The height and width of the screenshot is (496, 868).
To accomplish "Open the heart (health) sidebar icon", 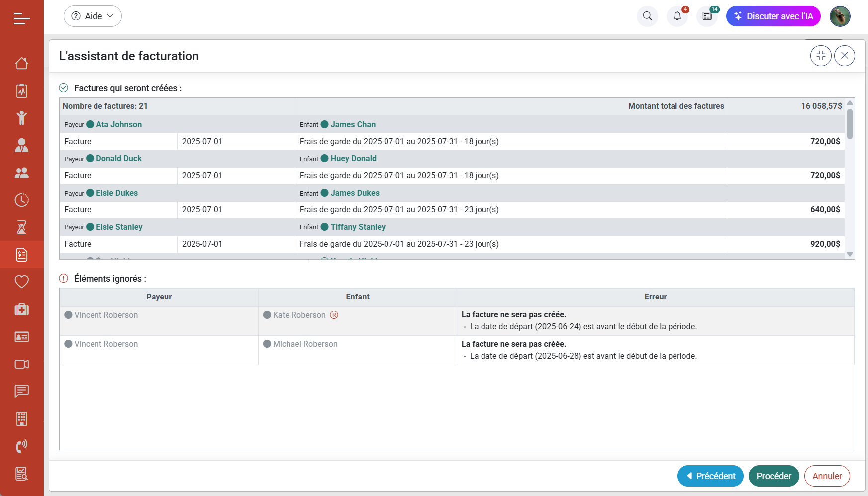I will click(21, 282).
